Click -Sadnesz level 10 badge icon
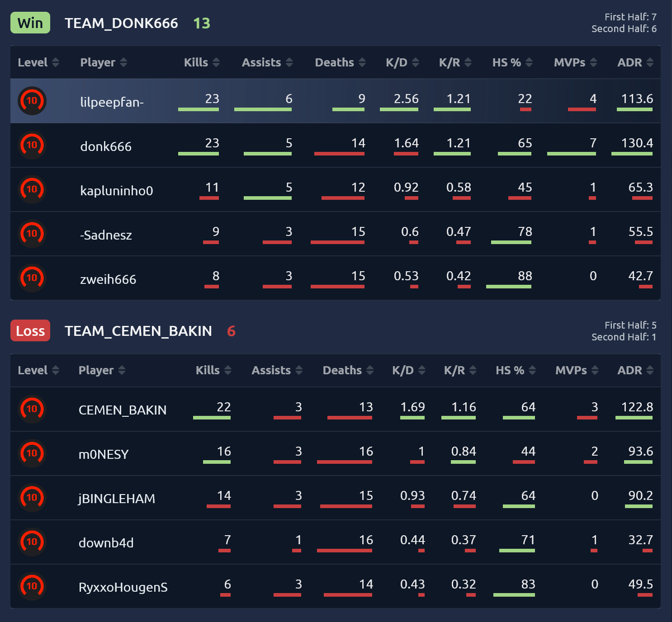 coord(32,234)
